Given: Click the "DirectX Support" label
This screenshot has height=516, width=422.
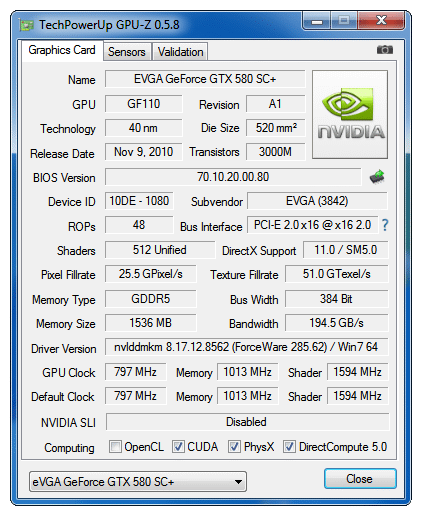Looking at the screenshot, I should coord(259,251).
